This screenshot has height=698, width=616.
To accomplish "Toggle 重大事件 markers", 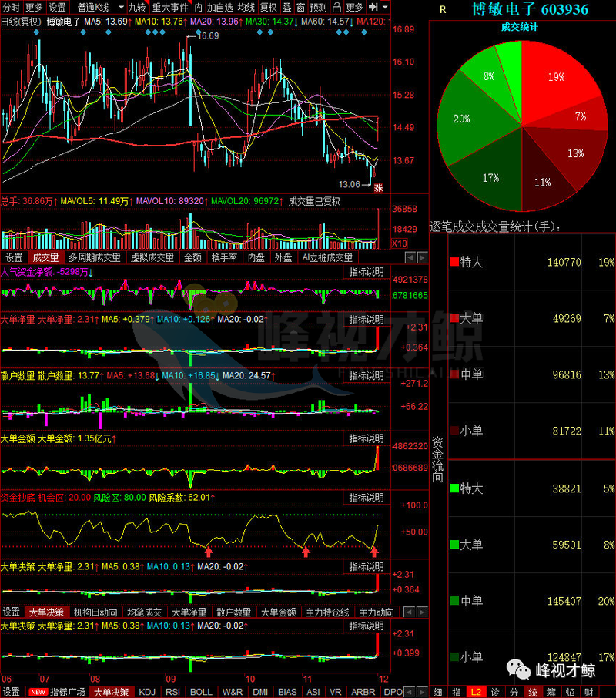I will pyautogui.click(x=170, y=7).
